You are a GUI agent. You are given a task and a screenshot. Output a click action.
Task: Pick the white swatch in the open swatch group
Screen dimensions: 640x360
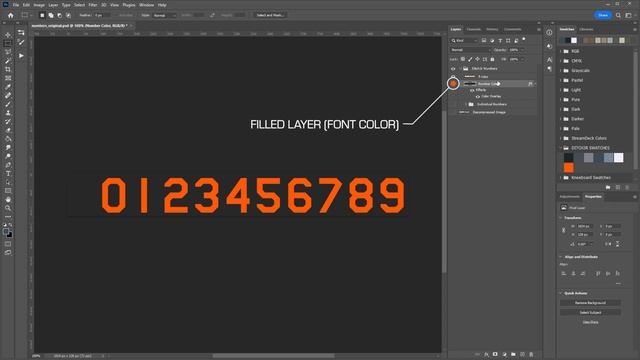(618, 158)
